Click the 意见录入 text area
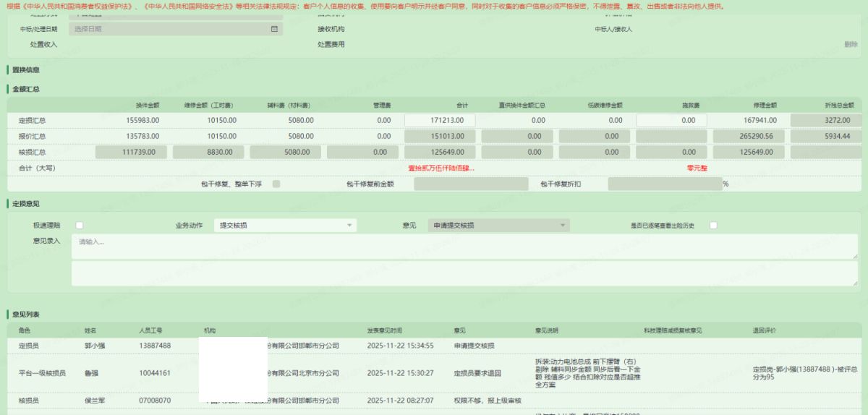 [x=464, y=246]
